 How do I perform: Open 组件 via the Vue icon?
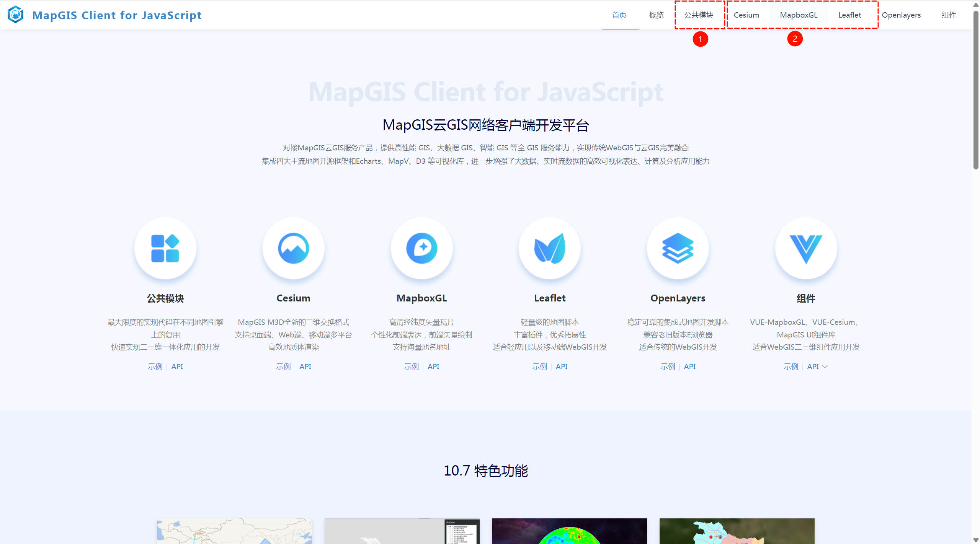click(x=806, y=248)
